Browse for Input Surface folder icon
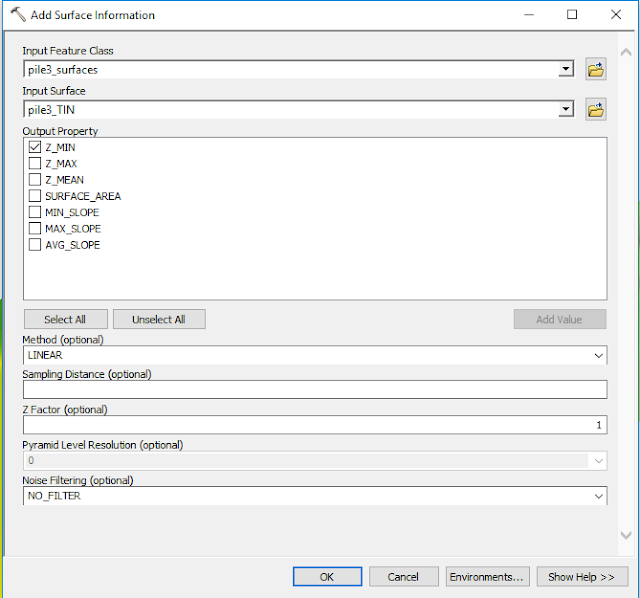Image resolution: width=640 pixels, height=598 pixels. tap(596, 109)
